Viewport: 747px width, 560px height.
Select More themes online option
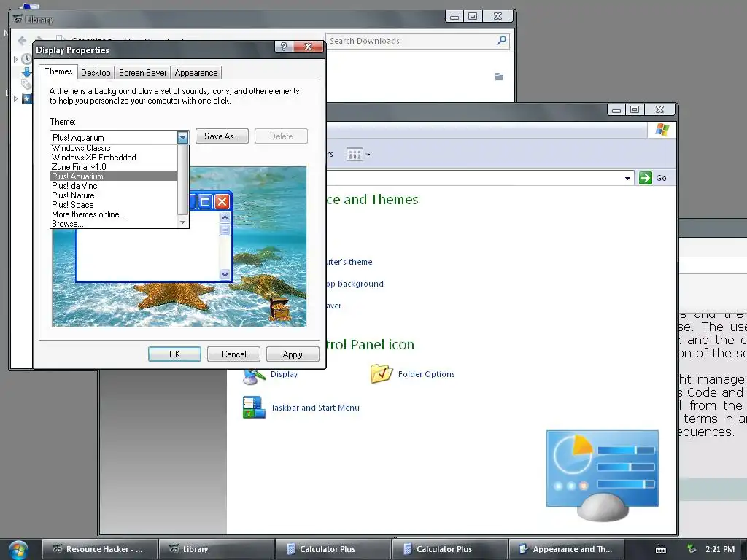click(x=113, y=214)
